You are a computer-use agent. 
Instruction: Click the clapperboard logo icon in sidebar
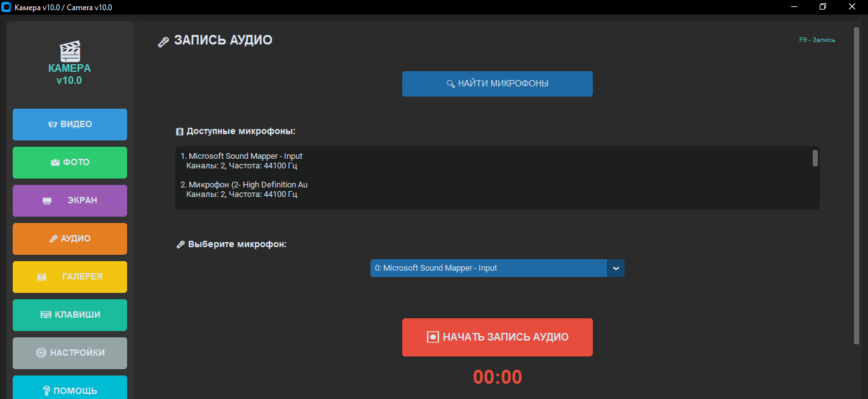tap(69, 51)
